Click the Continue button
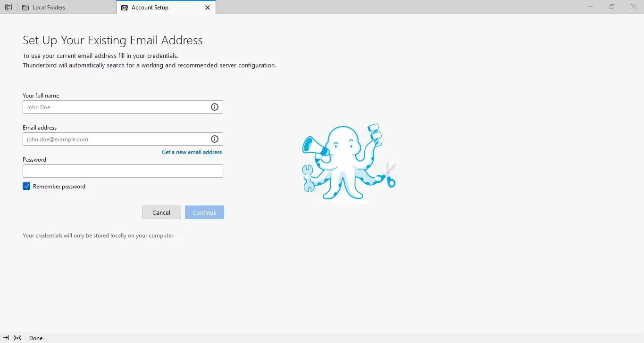This screenshot has height=343, width=644. click(x=204, y=212)
